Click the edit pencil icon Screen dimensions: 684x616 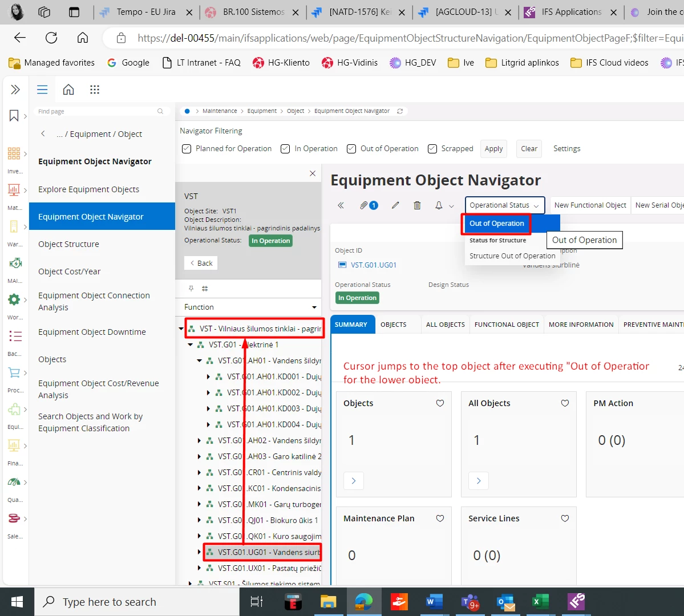click(395, 205)
